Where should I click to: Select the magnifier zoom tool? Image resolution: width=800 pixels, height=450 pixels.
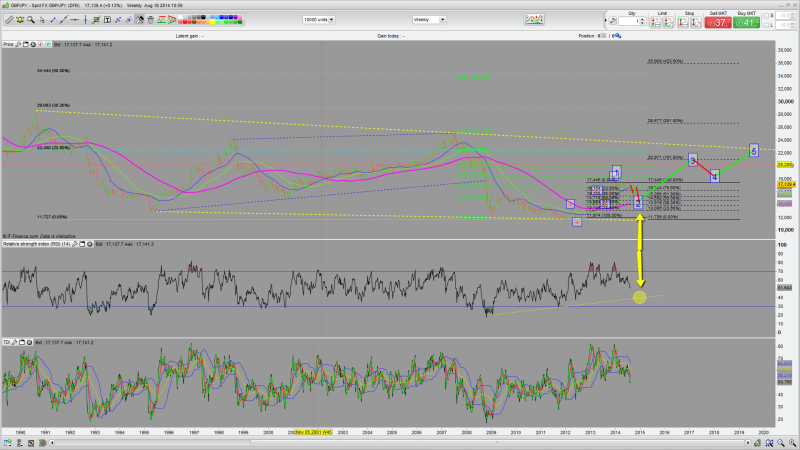click(31, 19)
